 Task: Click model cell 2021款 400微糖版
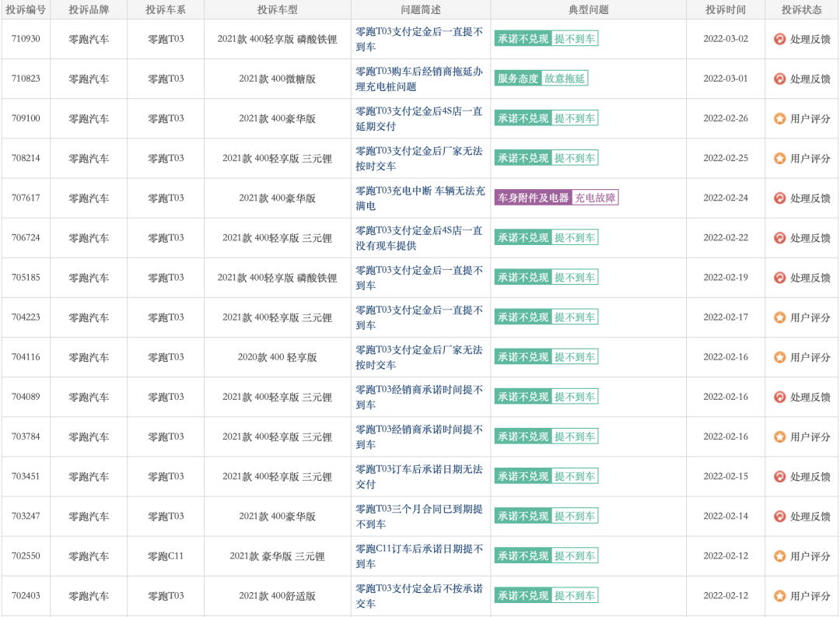277,79
